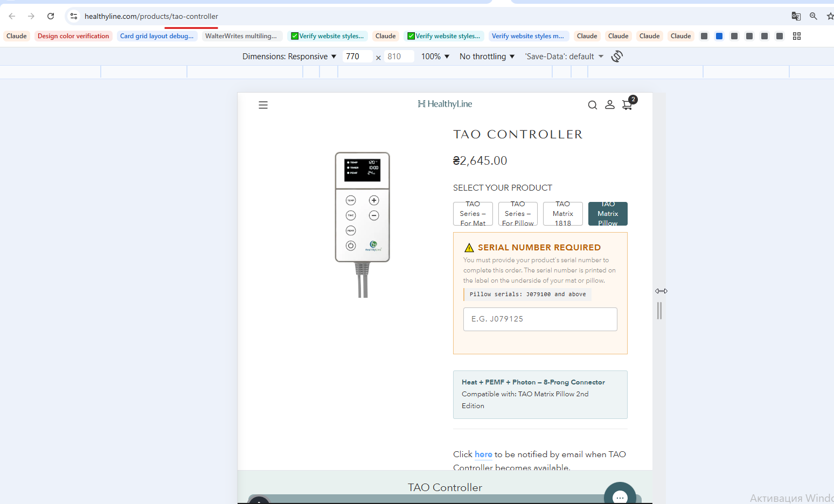Click the browser back arrow
Image resolution: width=834 pixels, height=504 pixels.
[12, 16]
